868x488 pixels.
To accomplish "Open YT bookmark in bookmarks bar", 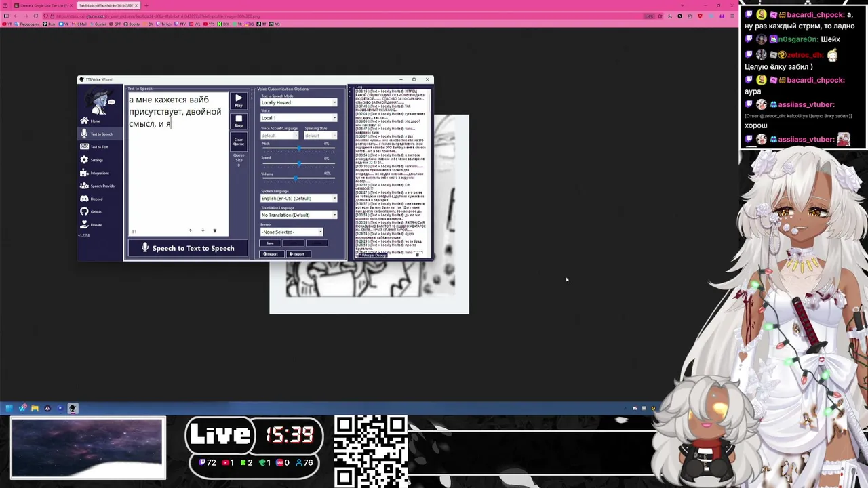I will (7, 24).
